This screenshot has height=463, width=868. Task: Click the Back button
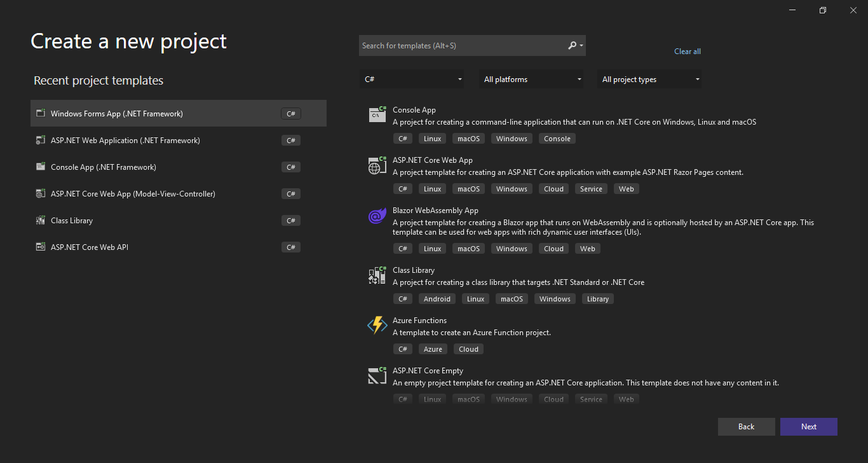[x=747, y=427]
